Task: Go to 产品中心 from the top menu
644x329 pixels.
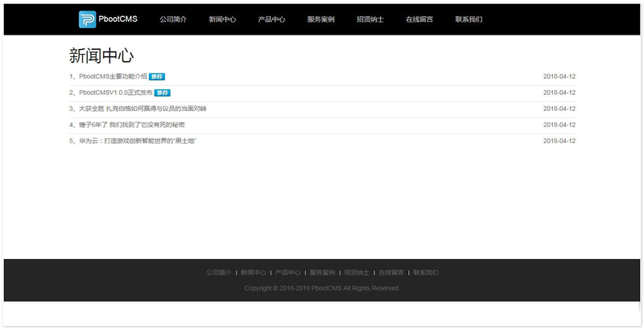Action: (272, 19)
